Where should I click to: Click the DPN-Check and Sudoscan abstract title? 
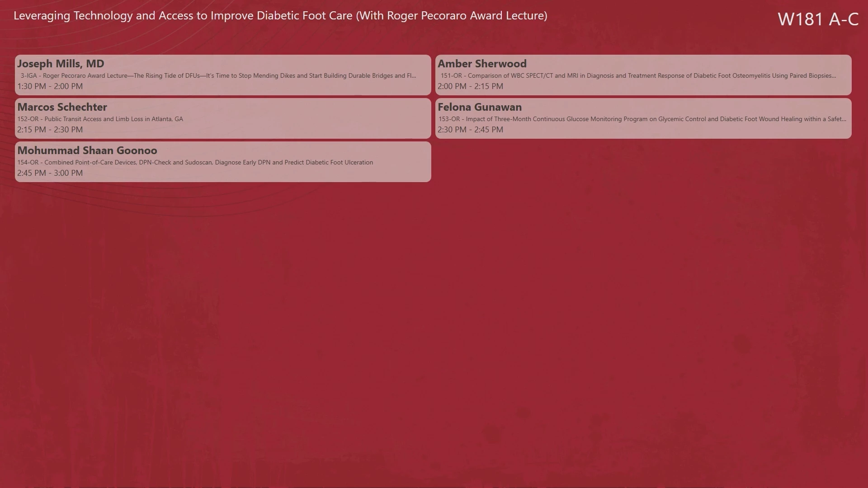[195, 162]
